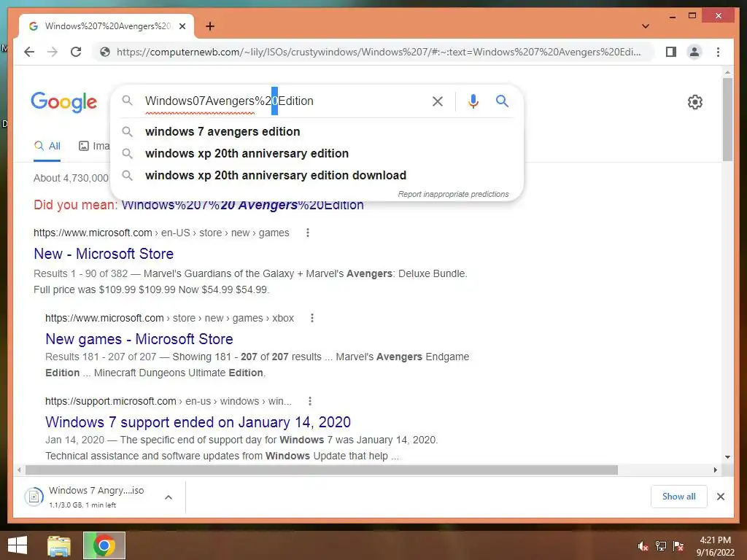The image size is (747, 560).
Task: Open the Action Center flag icon
Action: point(678,546)
